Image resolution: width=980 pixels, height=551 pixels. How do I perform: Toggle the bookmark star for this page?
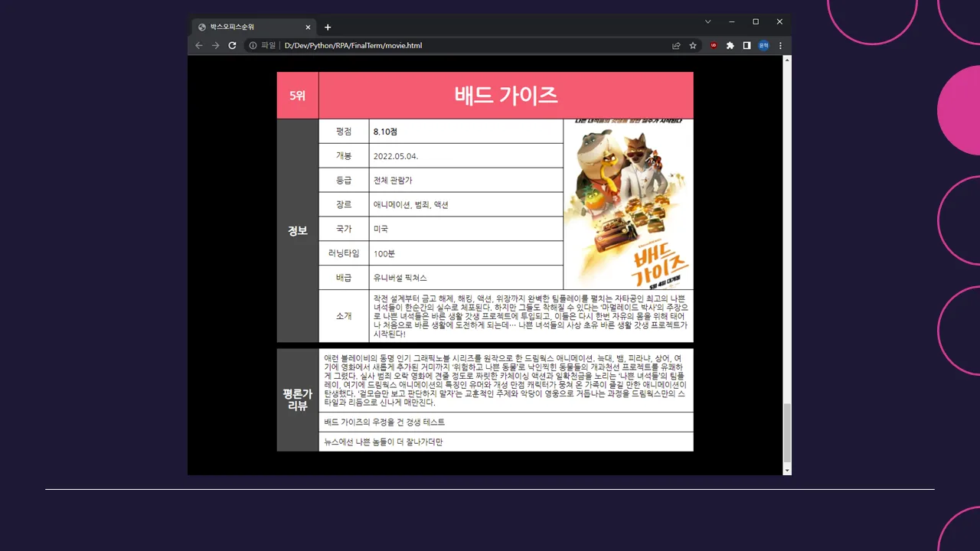pos(693,45)
